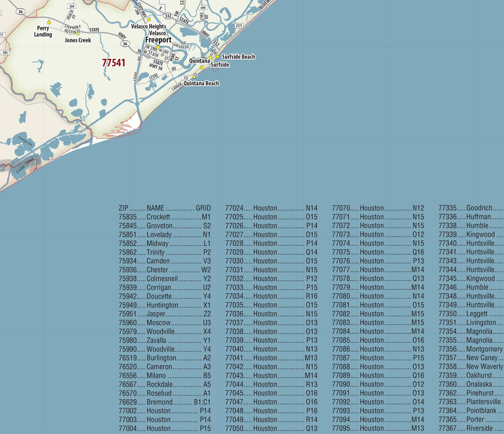The width and height of the screenshot is (504, 434).
Task: Click the yellow marker above Velasco Heights
Action: point(149,19)
